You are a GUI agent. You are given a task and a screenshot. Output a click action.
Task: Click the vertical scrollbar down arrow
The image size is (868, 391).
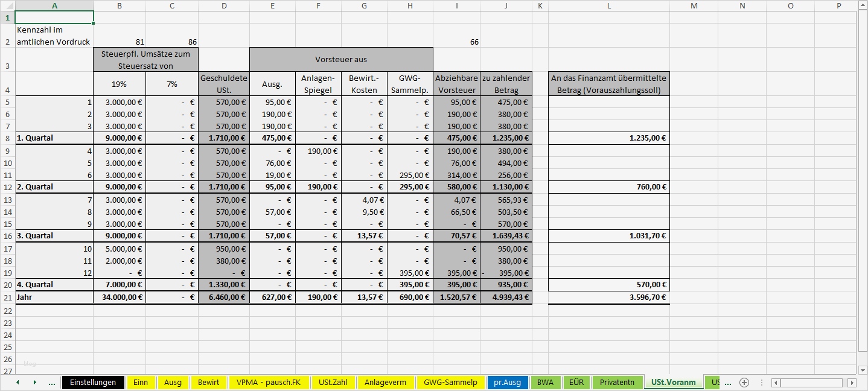tap(863, 369)
